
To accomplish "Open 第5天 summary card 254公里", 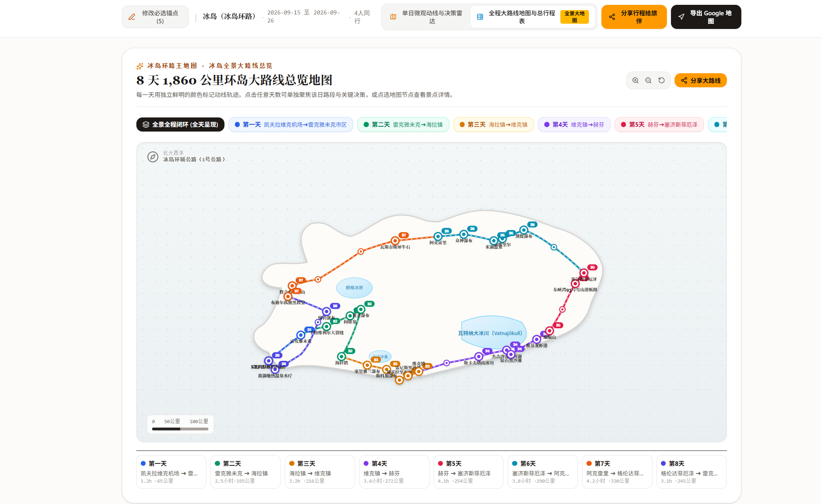I will (x=469, y=472).
